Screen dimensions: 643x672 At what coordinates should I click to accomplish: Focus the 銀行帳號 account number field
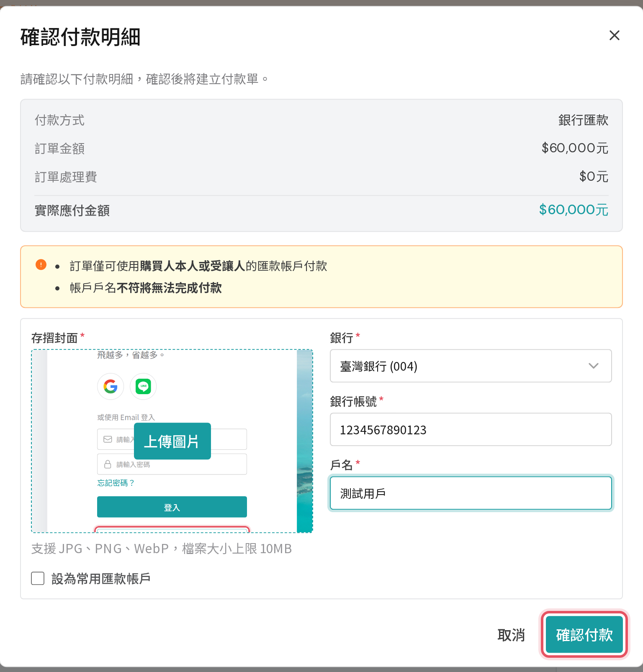click(x=471, y=430)
